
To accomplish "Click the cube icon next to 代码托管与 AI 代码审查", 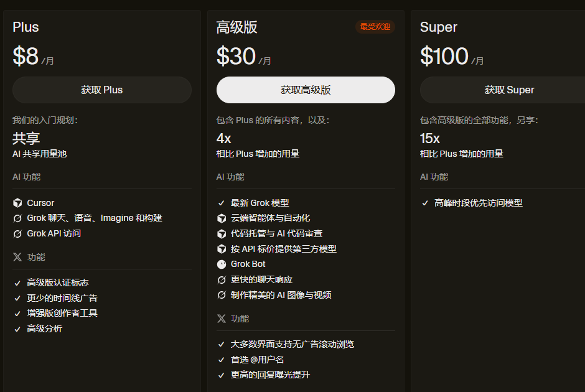I will (x=222, y=234).
